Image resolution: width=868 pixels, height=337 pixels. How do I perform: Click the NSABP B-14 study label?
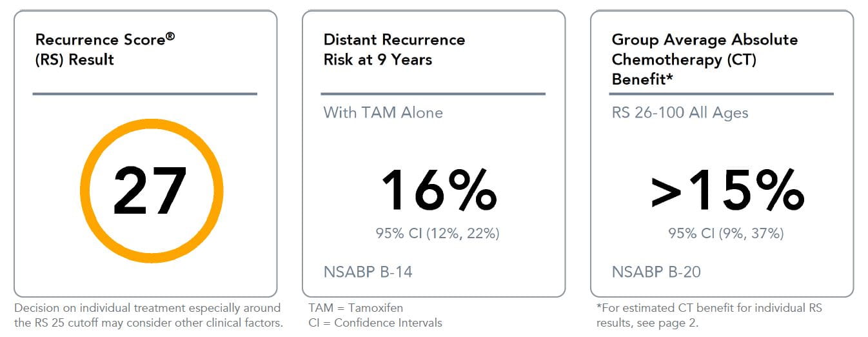click(x=368, y=272)
